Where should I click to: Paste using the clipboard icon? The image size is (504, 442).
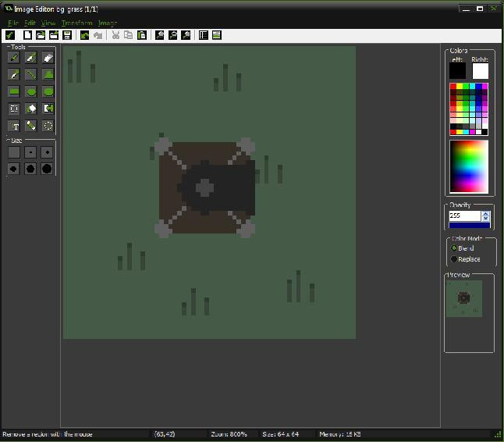click(x=142, y=35)
